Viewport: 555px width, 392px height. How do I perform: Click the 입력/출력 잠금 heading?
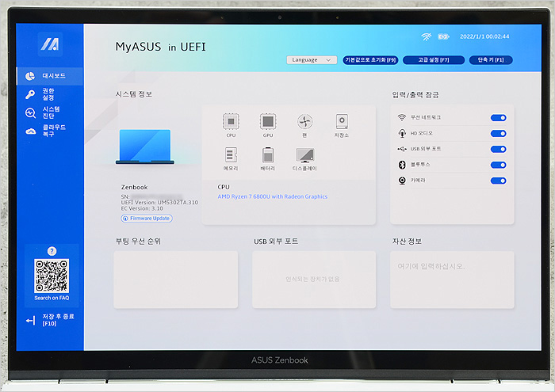415,95
